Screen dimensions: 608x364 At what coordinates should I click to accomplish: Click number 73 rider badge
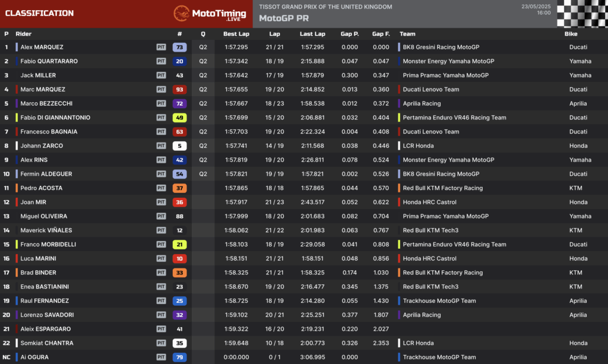click(x=179, y=48)
